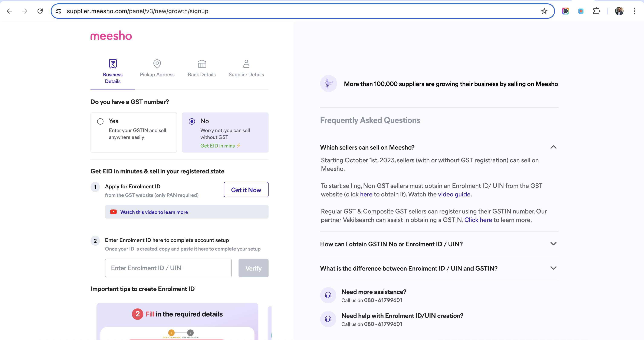Screen dimensions: 644x340
Task: Click the Supplier Details person icon
Action: (246, 64)
